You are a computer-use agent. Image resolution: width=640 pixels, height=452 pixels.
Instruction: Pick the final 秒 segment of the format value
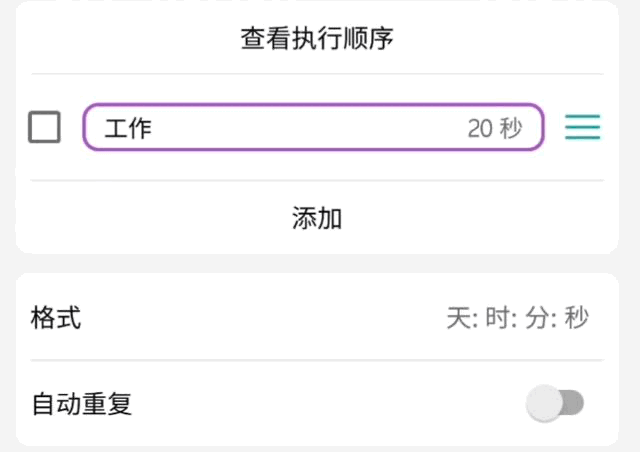(577, 319)
